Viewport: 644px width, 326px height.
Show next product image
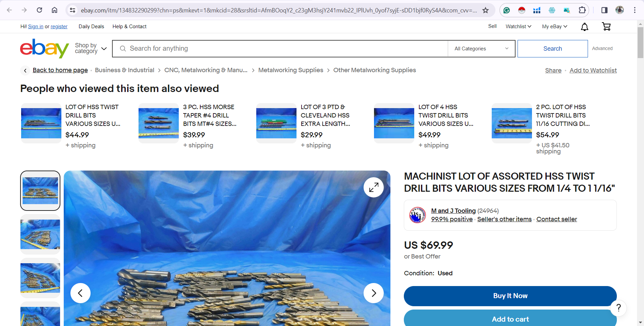pyautogui.click(x=374, y=293)
